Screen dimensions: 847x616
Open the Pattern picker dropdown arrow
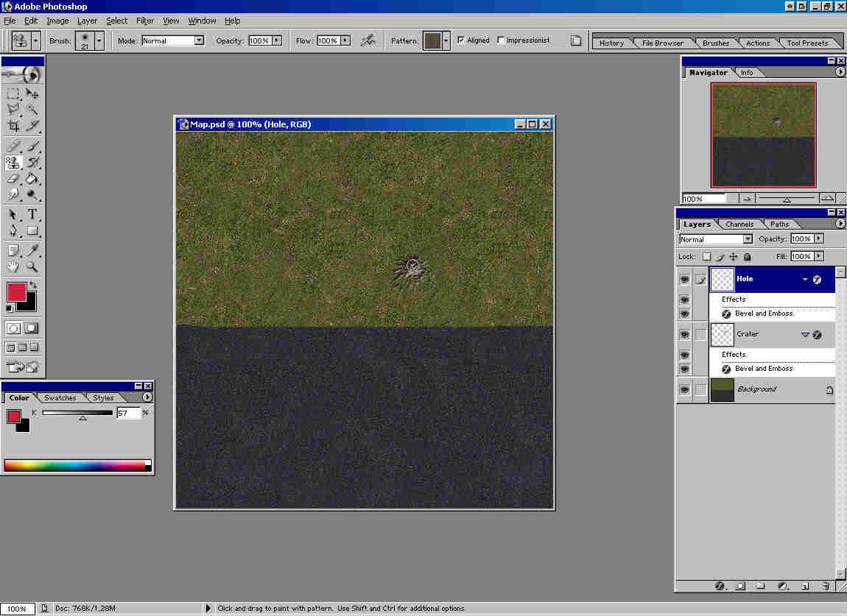tap(446, 40)
